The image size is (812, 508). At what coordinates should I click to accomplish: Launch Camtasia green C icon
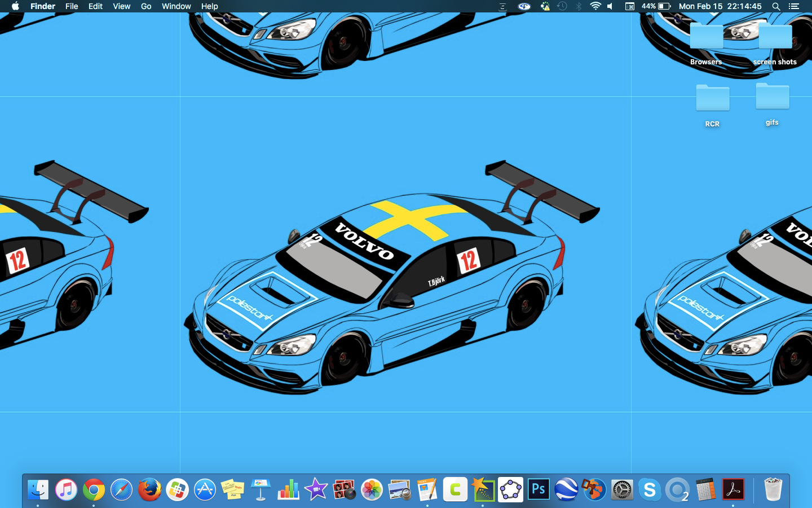click(455, 489)
